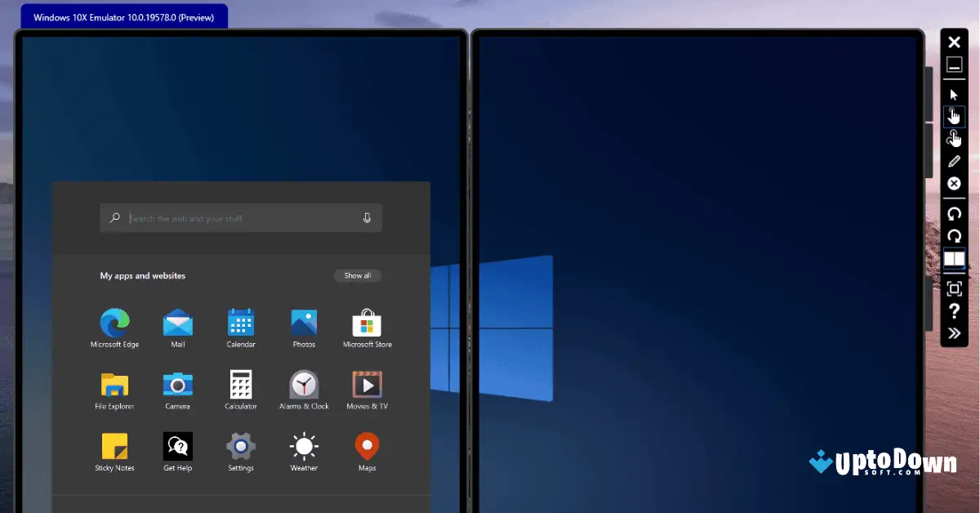Open emulator help with the question mark icon
Viewport: 980px width, 513px height.
coord(954,310)
